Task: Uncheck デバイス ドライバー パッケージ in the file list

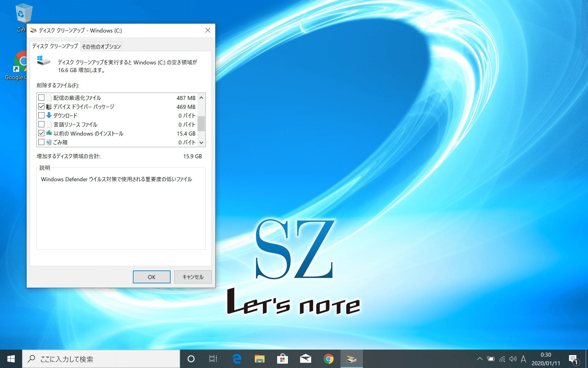Action: [41, 106]
